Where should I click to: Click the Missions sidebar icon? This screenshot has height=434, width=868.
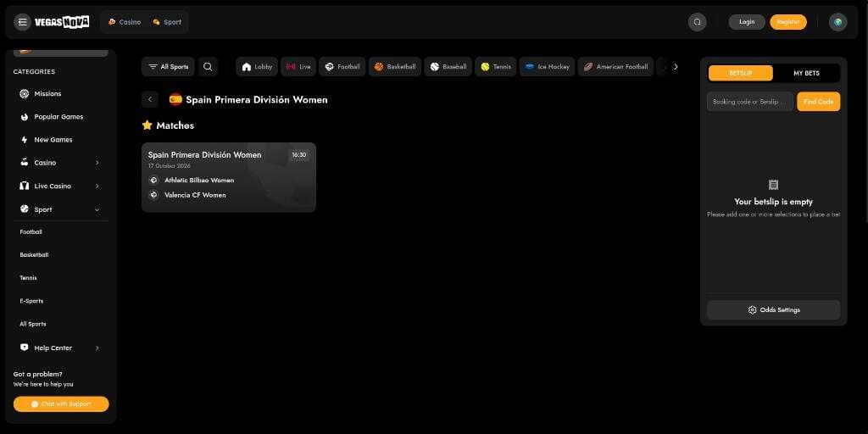(x=24, y=93)
